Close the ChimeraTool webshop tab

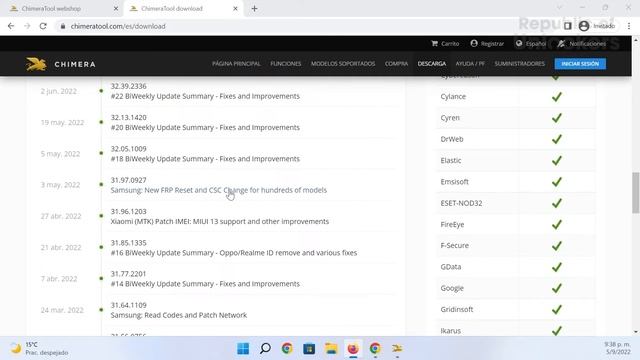pyautogui.click(x=116, y=9)
